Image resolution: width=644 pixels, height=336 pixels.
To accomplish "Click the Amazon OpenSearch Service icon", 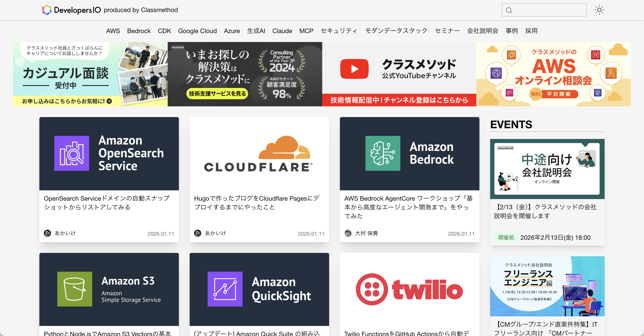I will 72,153.
